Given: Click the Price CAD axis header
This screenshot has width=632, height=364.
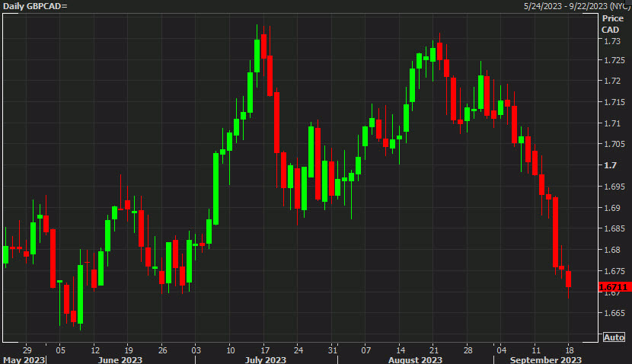Looking at the screenshot, I should [x=612, y=24].
